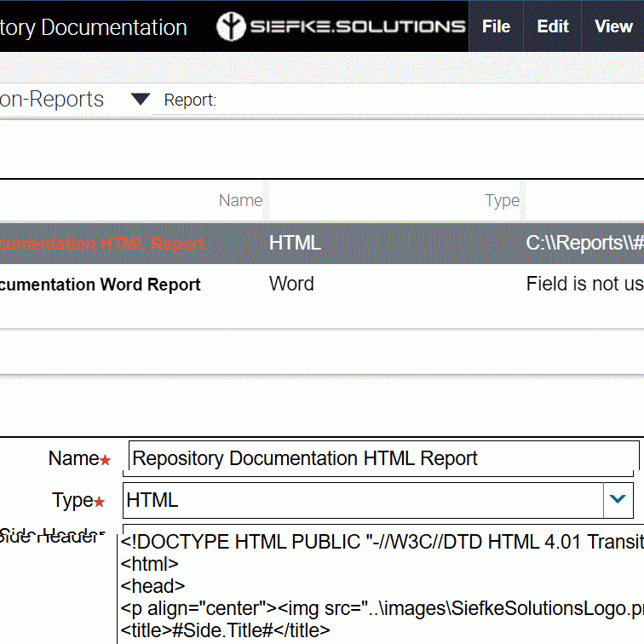Click the #Side.Title# line in header code
This screenshot has width=644, height=644.
(225, 630)
